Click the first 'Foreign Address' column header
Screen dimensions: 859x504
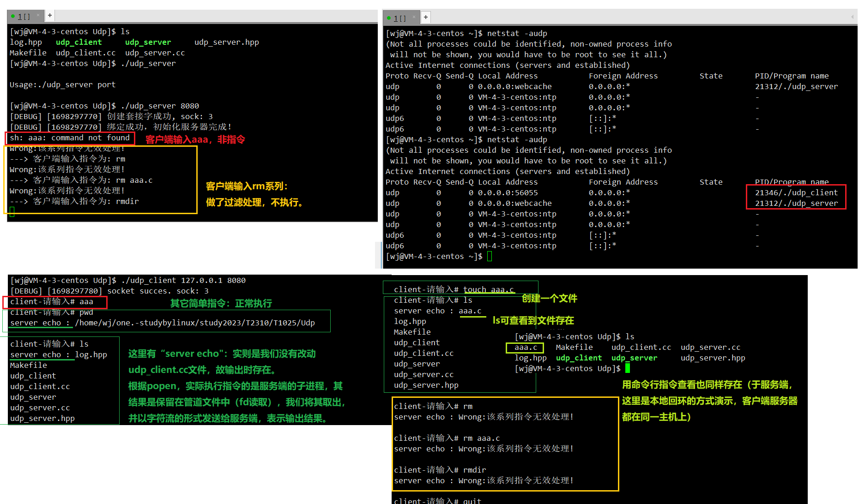pos(623,76)
